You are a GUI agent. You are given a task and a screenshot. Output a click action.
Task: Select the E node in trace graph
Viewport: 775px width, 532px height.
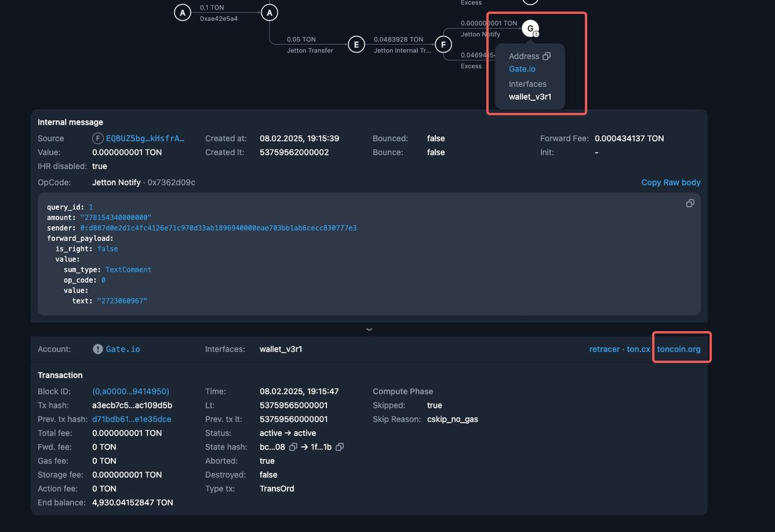(356, 45)
